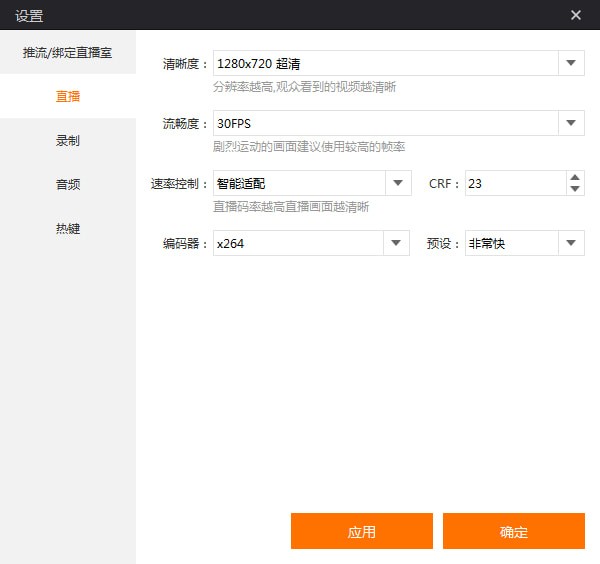600x564 pixels.
Task: Open the 推流/绑定直播室 tab
Action: pos(68,52)
